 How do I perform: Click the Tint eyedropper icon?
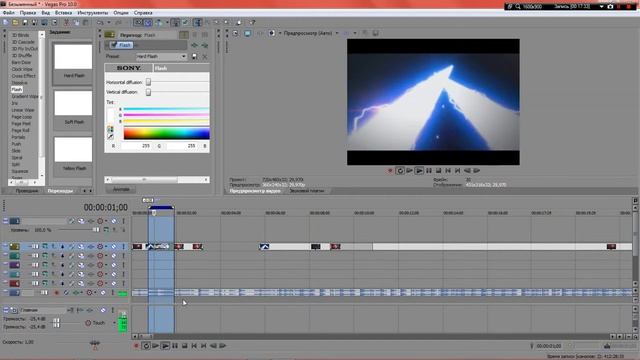[110, 137]
